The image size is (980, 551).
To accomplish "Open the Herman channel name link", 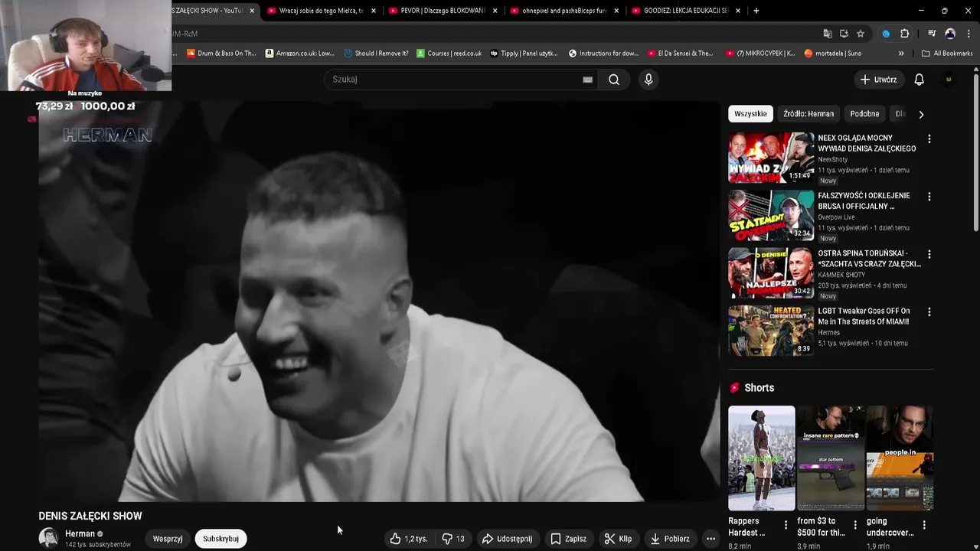I will [x=80, y=533].
